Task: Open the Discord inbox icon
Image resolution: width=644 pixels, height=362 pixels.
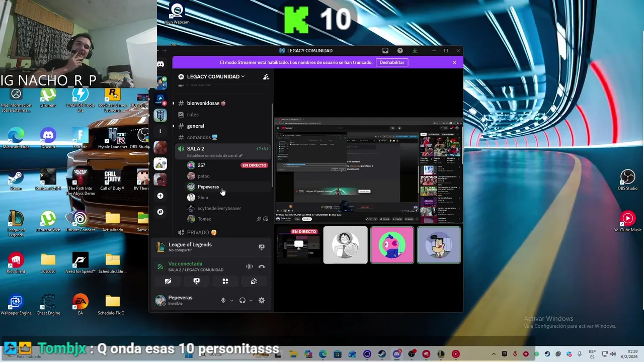Action: coord(385,51)
